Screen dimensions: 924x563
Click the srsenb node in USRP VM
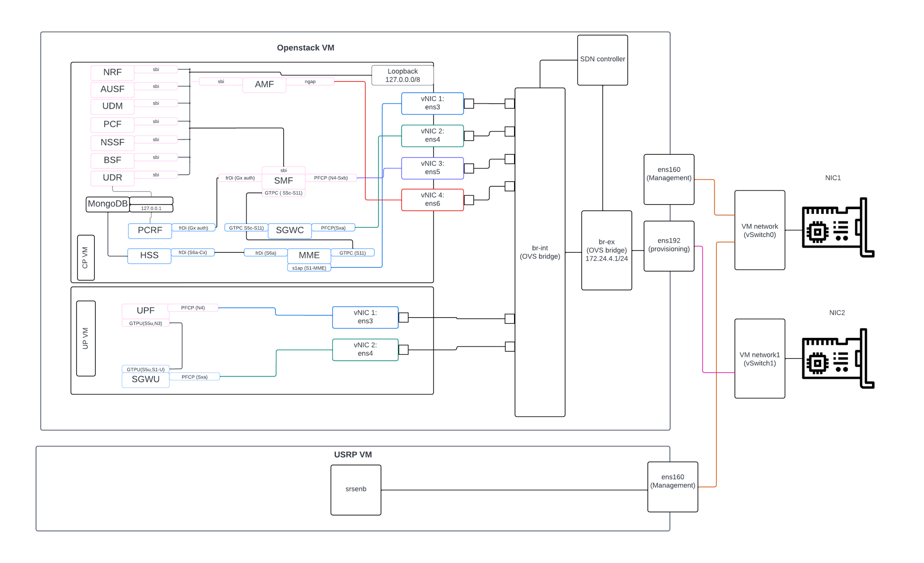coord(356,489)
